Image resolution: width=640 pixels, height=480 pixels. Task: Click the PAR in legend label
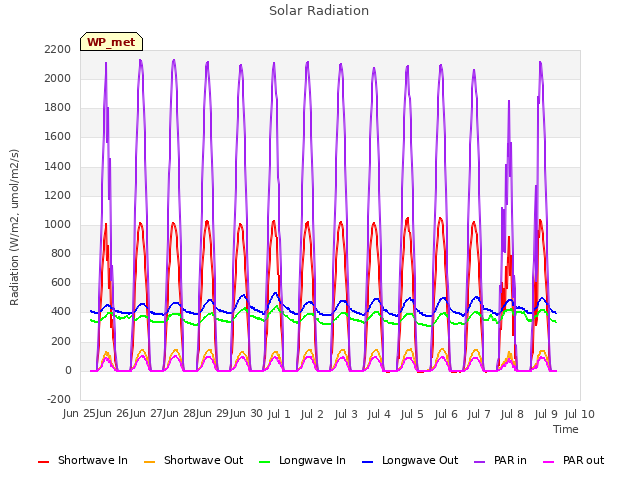(510, 460)
